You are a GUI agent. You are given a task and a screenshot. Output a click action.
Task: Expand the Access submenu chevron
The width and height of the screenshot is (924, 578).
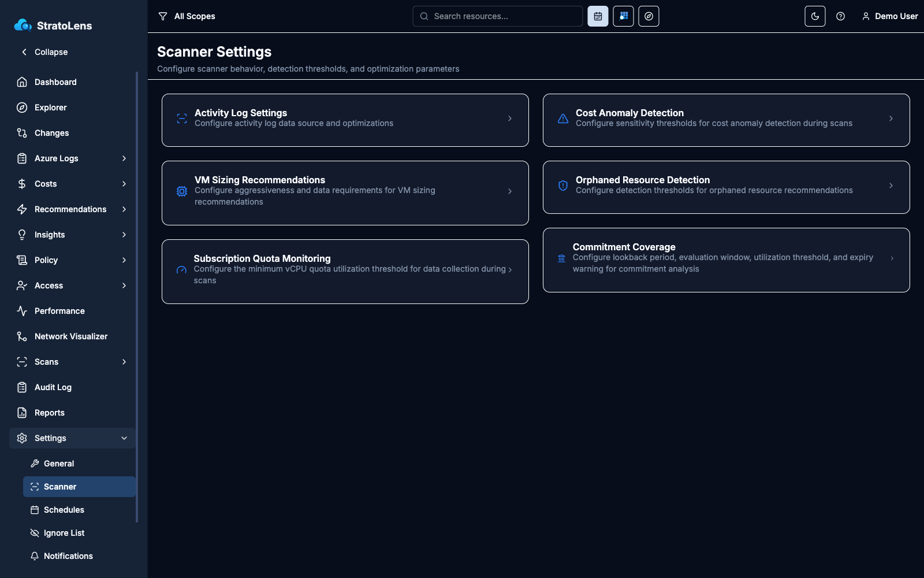[x=124, y=286]
